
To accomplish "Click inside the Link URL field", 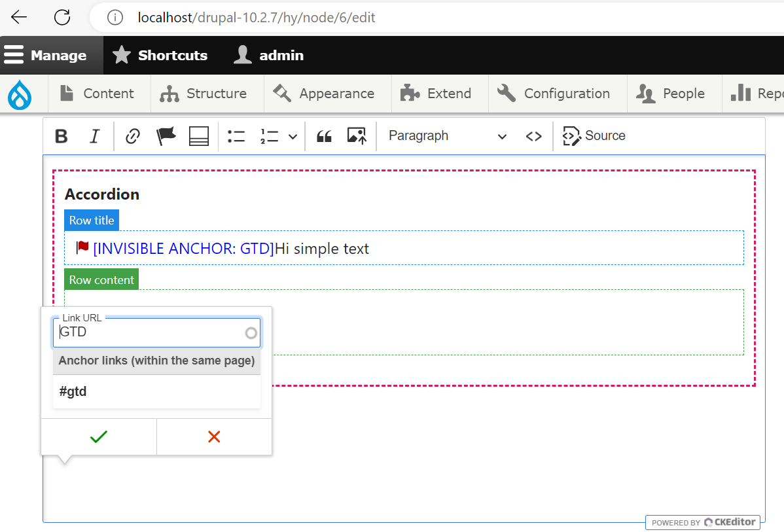I will tap(149, 332).
